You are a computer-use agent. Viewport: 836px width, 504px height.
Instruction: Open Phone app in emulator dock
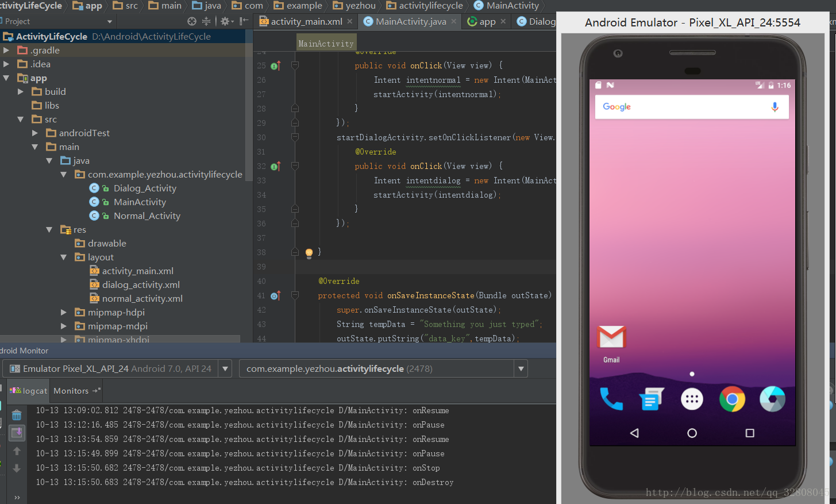[611, 399]
